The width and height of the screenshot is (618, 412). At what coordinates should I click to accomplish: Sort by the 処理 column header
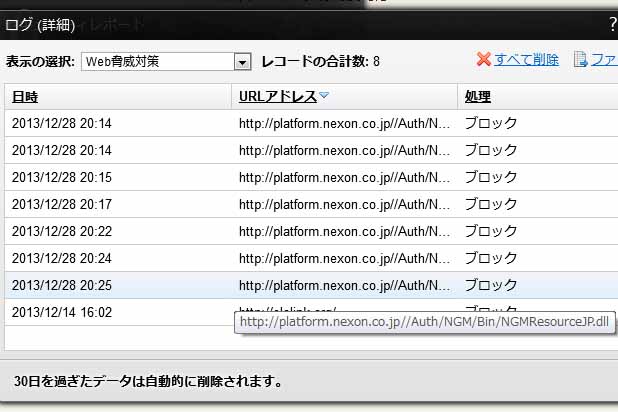478,97
